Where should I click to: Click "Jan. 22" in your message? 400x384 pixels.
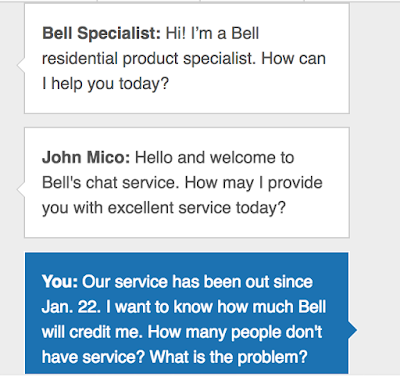click(x=71, y=307)
